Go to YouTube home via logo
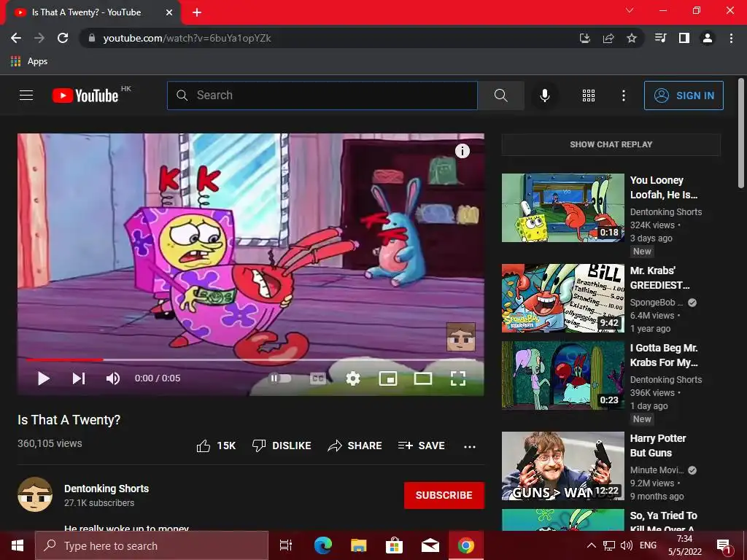The height and width of the screenshot is (560, 747). (85, 96)
